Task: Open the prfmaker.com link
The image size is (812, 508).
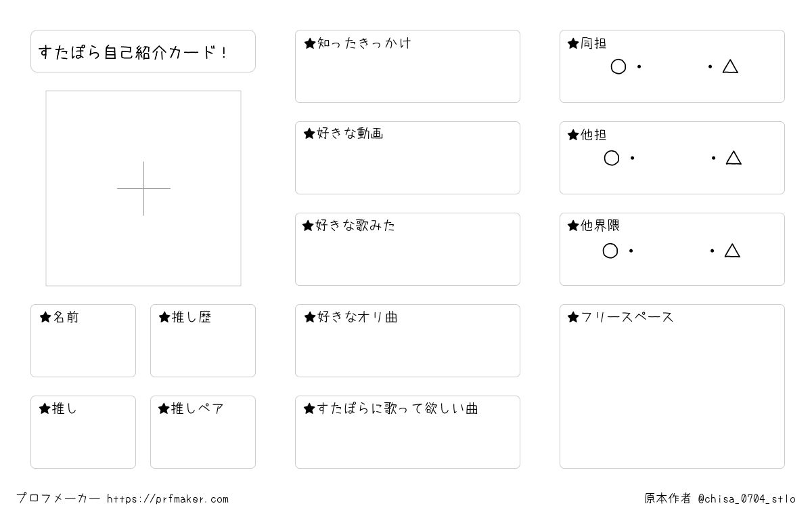Action: 168,499
